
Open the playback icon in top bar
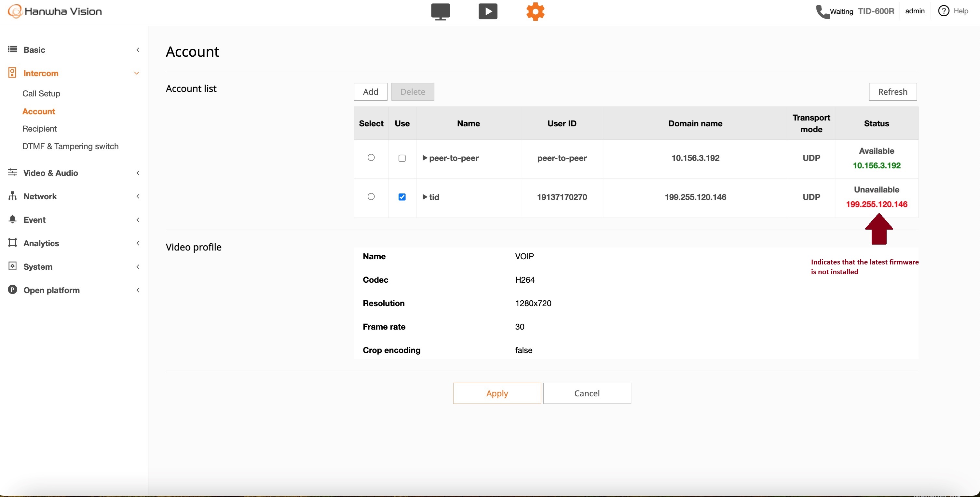pos(488,11)
